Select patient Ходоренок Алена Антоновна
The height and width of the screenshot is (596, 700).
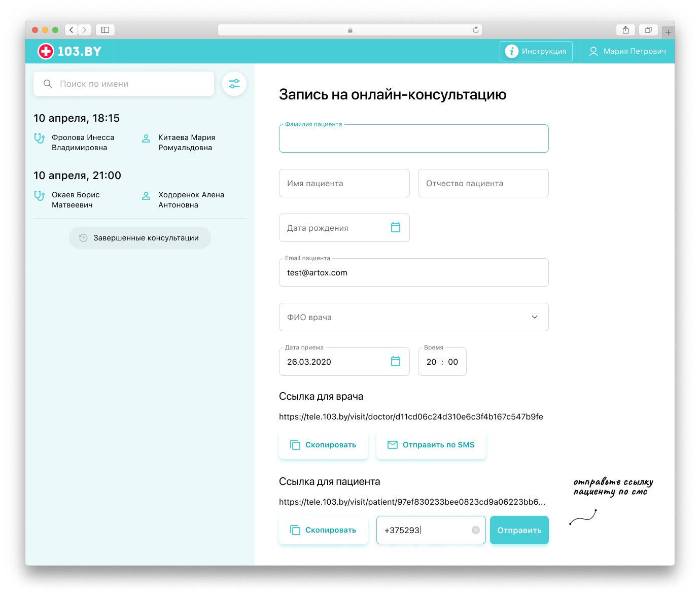(191, 200)
